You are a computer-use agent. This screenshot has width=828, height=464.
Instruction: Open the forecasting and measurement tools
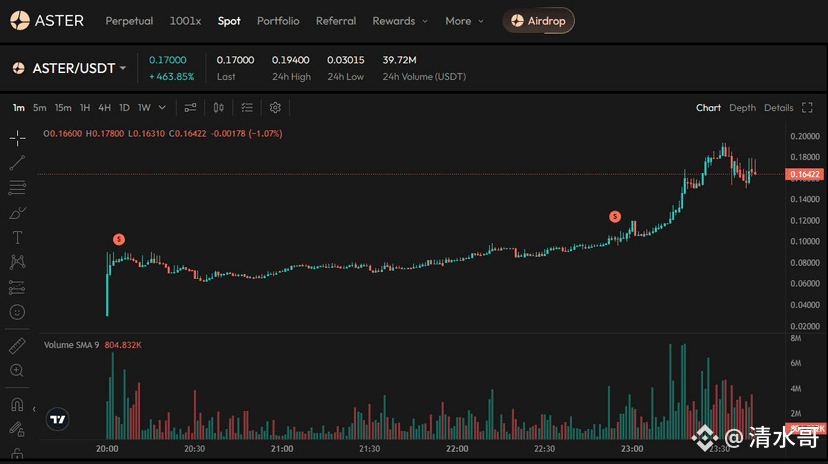tap(17, 287)
